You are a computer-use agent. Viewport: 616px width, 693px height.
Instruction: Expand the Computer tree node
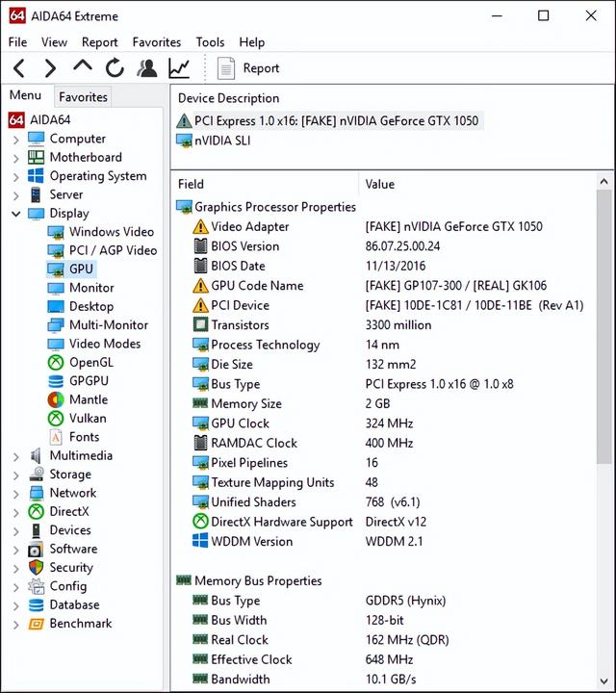(x=16, y=140)
